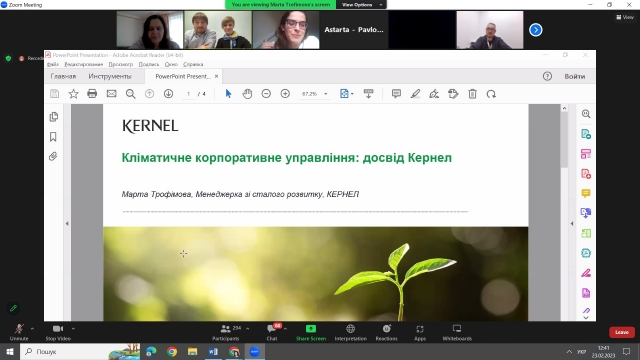Open Zoom Whiteboards
640x360 pixels.
[x=457, y=332]
